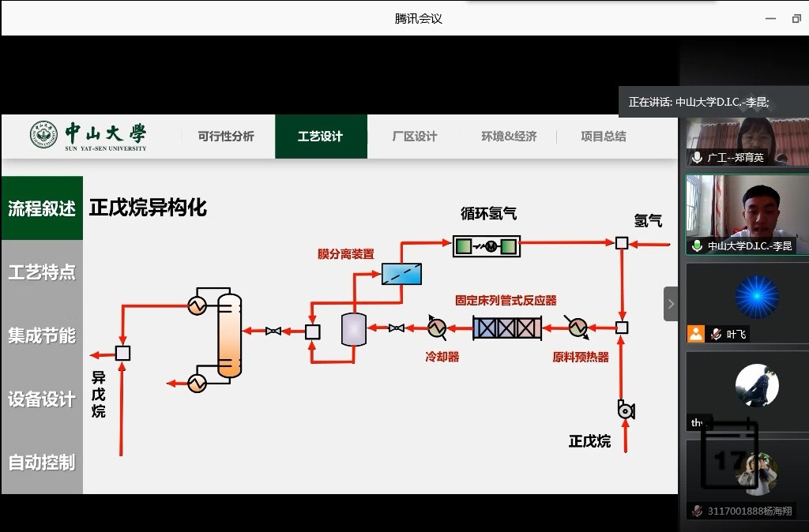
Task: Click the calendar icon showing 17
Action: [x=730, y=458]
